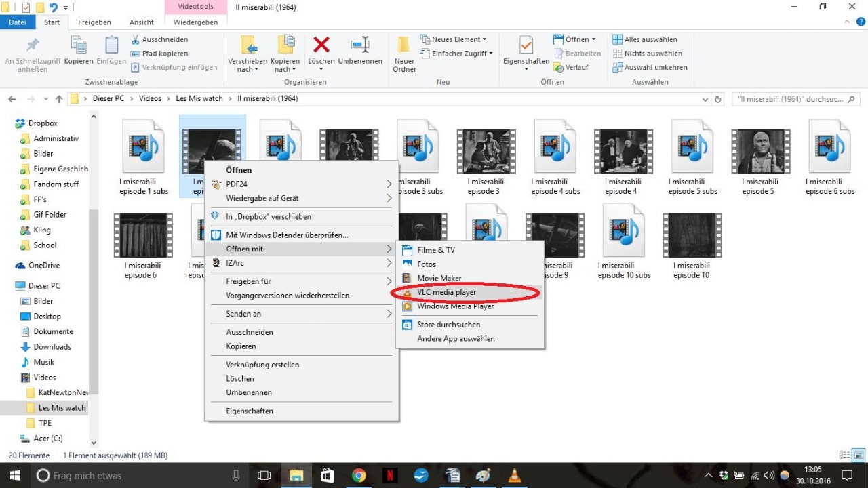868x488 pixels.
Task: Select Acer (C:) drive in sidebar
Action: tap(47, 439)
